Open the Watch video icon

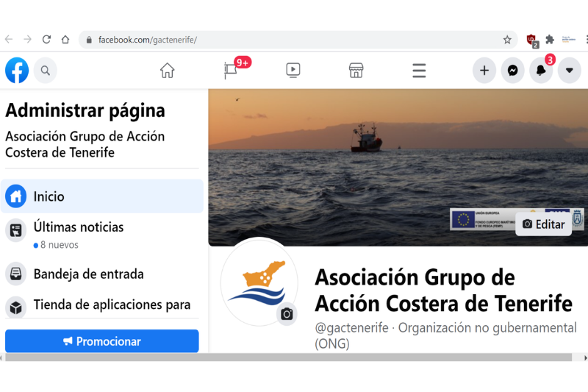293,71
